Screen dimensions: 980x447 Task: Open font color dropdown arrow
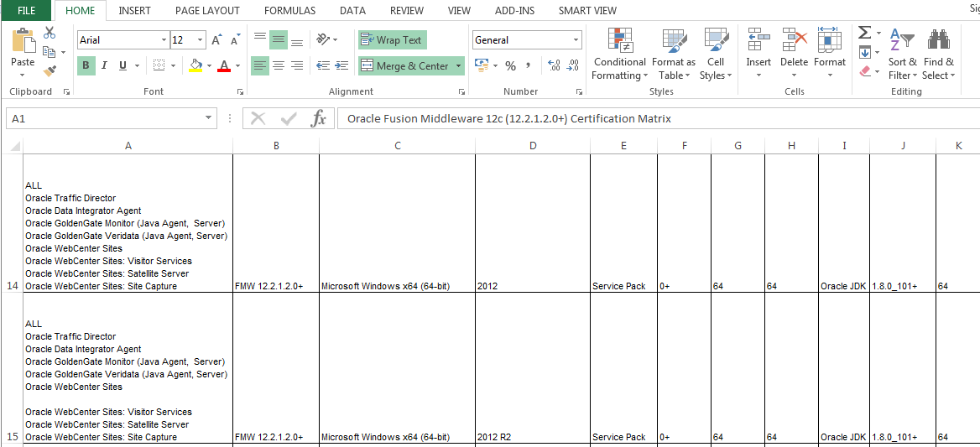(x=237, y=65)
